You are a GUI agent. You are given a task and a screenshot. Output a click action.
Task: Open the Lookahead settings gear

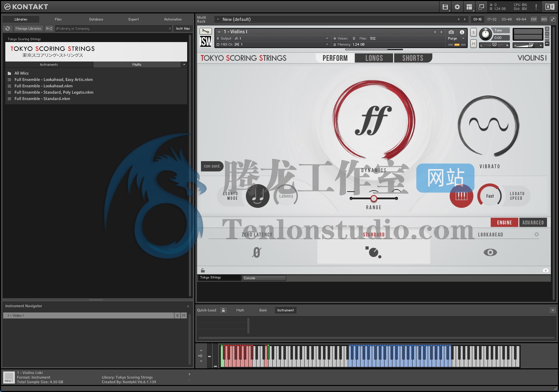(x=537, y=234)
